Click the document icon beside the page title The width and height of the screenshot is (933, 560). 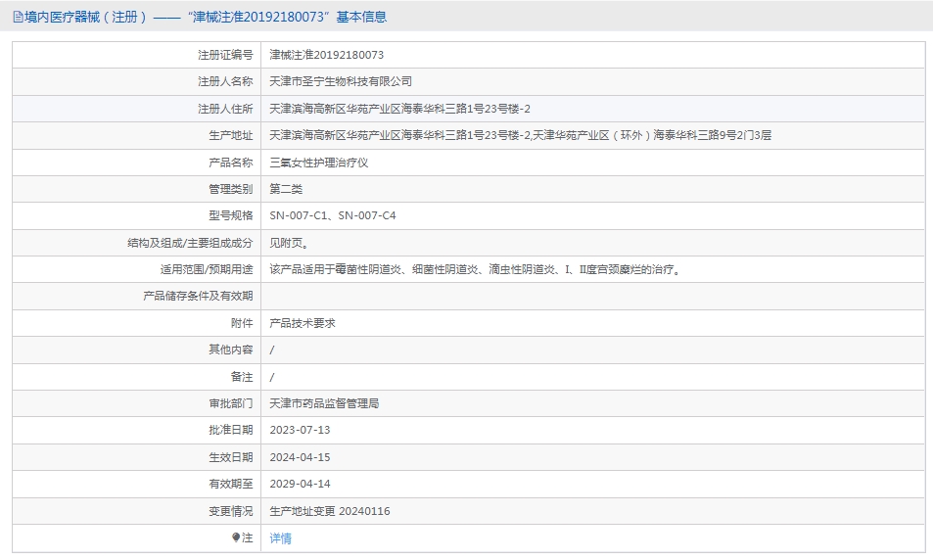point(18,18)
